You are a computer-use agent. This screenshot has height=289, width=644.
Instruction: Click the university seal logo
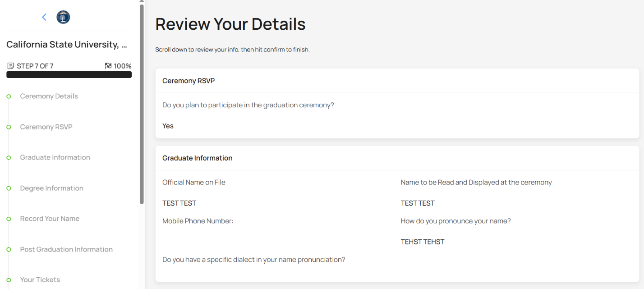tap(63, 17)
